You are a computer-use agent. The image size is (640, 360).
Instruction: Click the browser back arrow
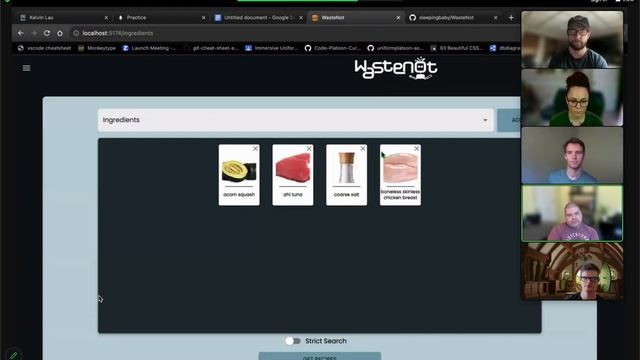pyautogui.click(x=20, y=33)
